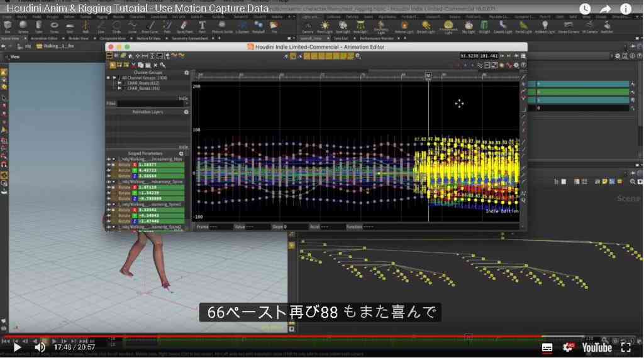The width and height of the screenshot is (644, 358).
Task: Select the Platonic Solids shelf tool
Action: (x=222, y=26)
